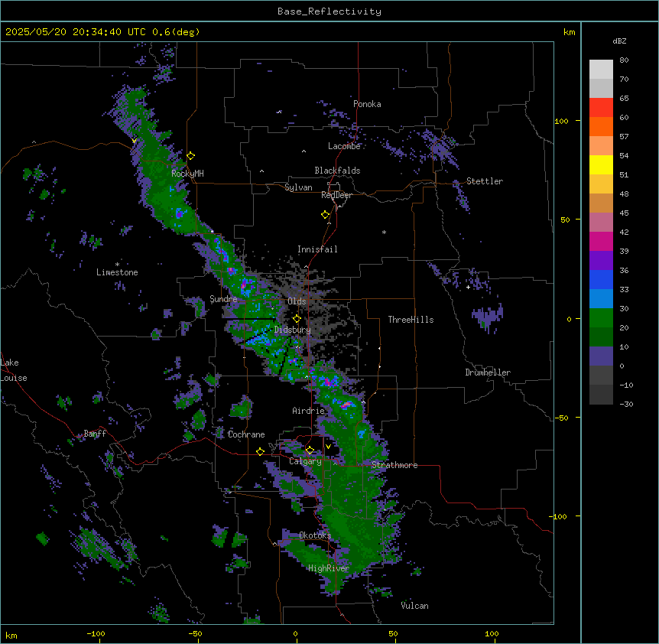Click the Airdrie city label
The width and height of the screenshot is (659, 644).
click(309, 411)
